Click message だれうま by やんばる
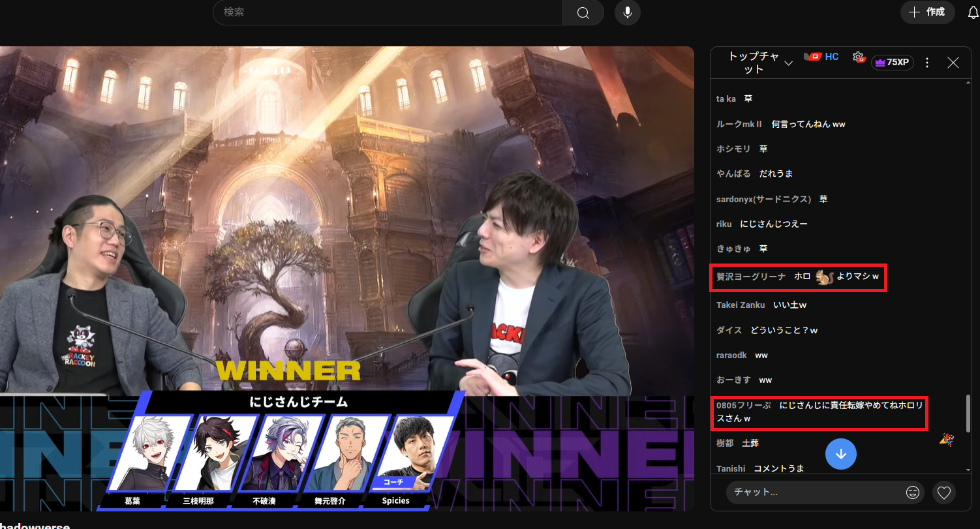 [x=776, y=174]
